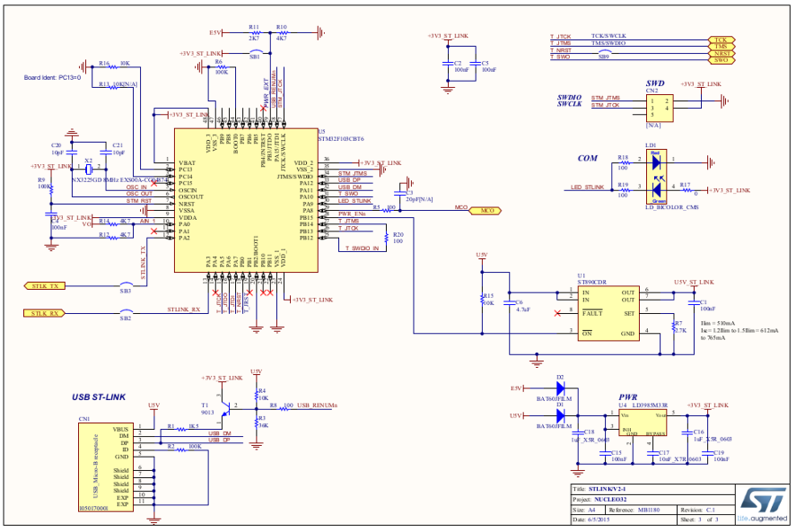Select the red LED symbol in LD1
Image resolution: width=796 pixels, height=532 pixels.
[x=656, y=161]
